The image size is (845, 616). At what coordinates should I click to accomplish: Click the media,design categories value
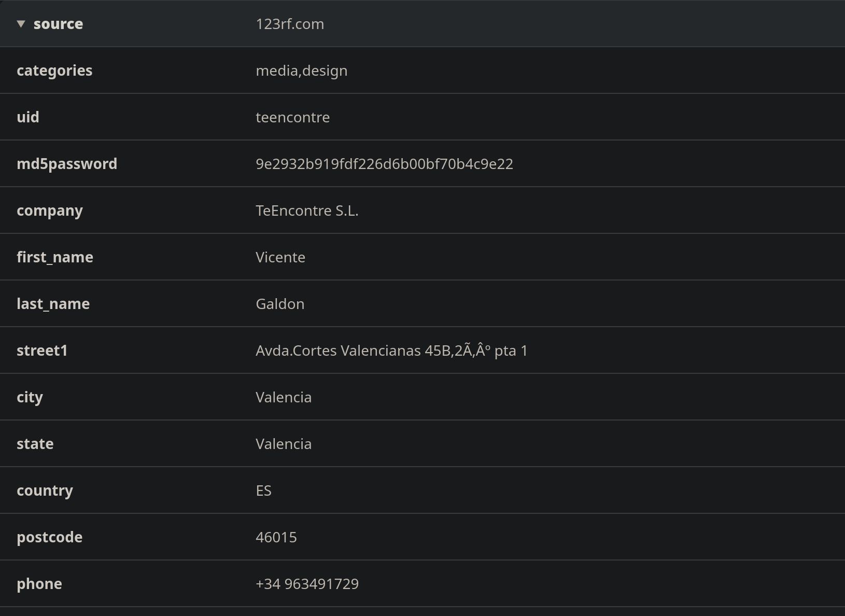301,71
